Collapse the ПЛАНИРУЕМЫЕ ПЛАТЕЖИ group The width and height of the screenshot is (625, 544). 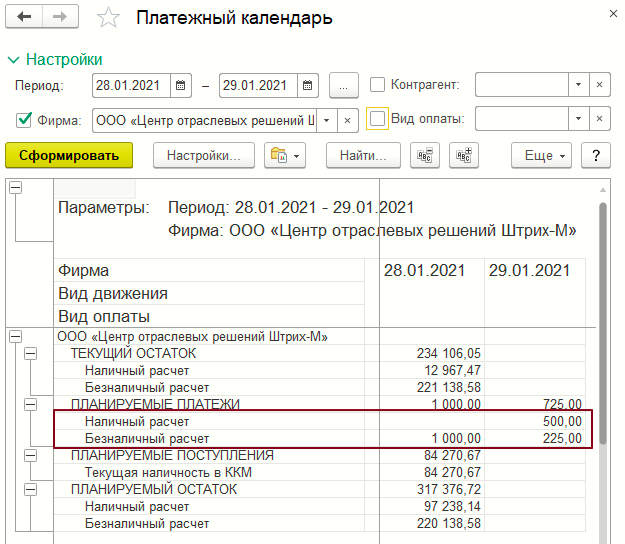point(30,405)
